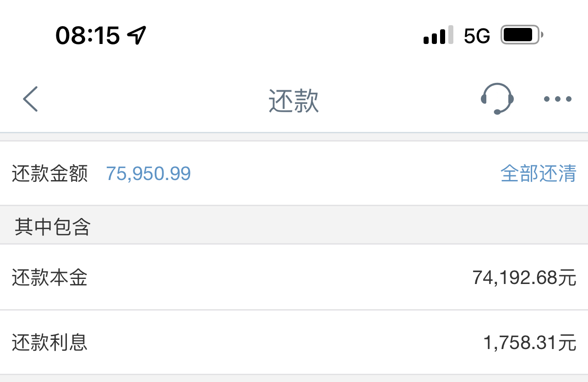Tap the battery indicator icon
Image resolution: width=588 pixels, height=382 pixels.
point(522,35)
